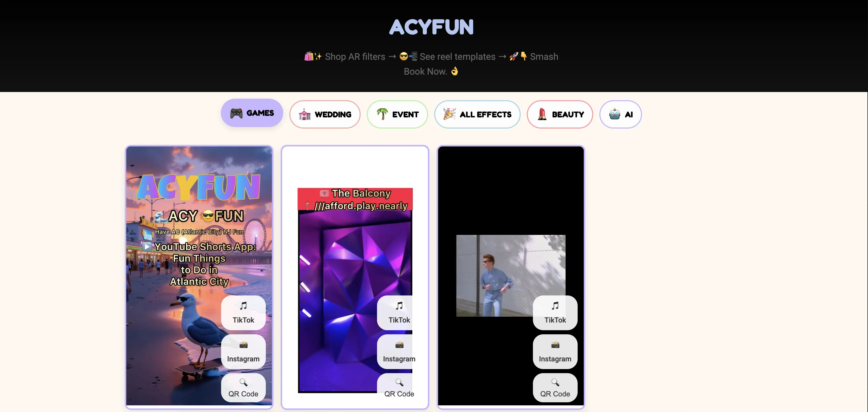Image resolution: width=868 pixels, height=412 pixels.
Task: Show the ALL EFFECTS tab
Action: (477, 115)
